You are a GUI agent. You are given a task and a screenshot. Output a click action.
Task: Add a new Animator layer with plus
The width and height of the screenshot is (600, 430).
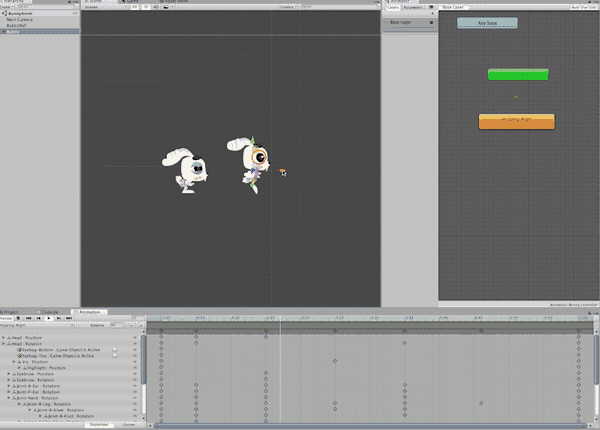(432, 13)
